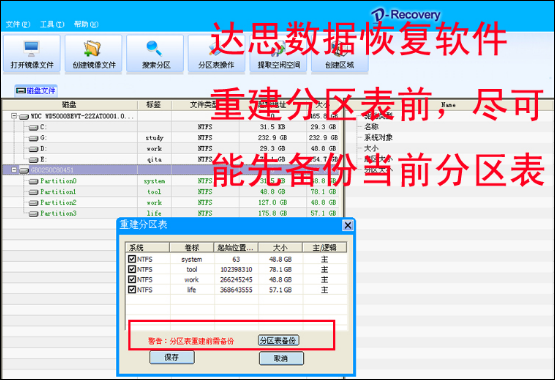Switch to the 磁盘文件 tab
This screenshot has width=555, height=380.
(36, 91)
